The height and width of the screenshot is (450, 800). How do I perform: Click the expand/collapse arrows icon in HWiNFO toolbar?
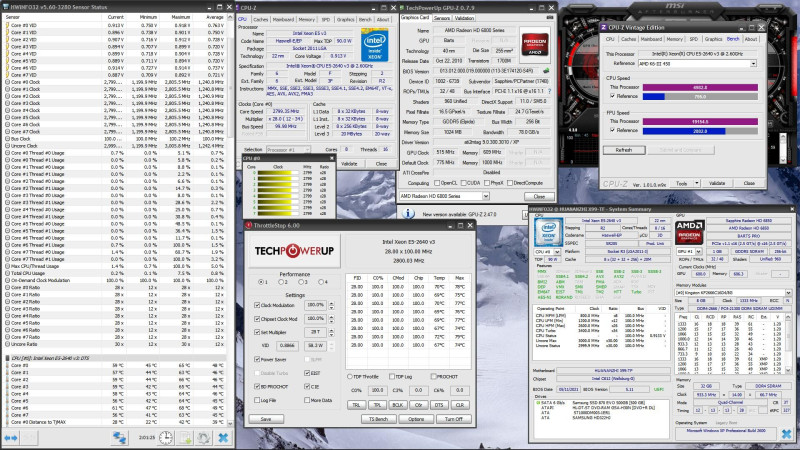coord(11,438)
